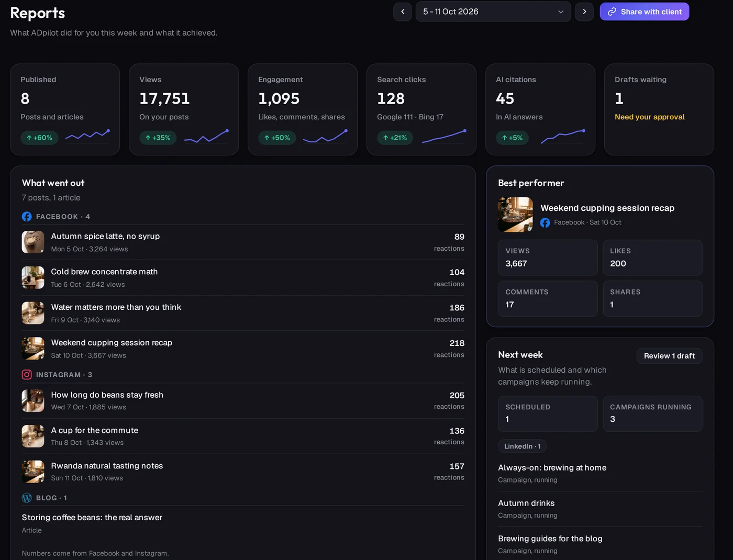Click the CAMPAIGNS RUNNING 3 tile
This screenshot has width=733, height=560.
652,413
